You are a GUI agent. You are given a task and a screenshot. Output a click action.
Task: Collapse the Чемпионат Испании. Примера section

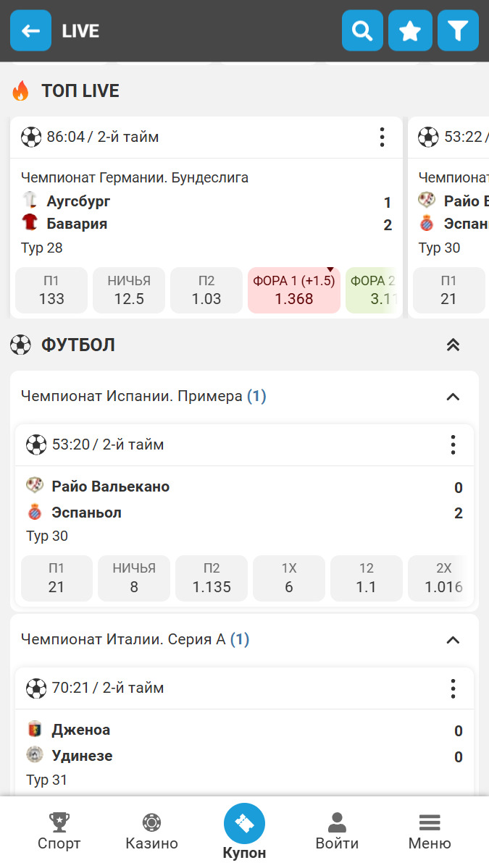[453, 397]
